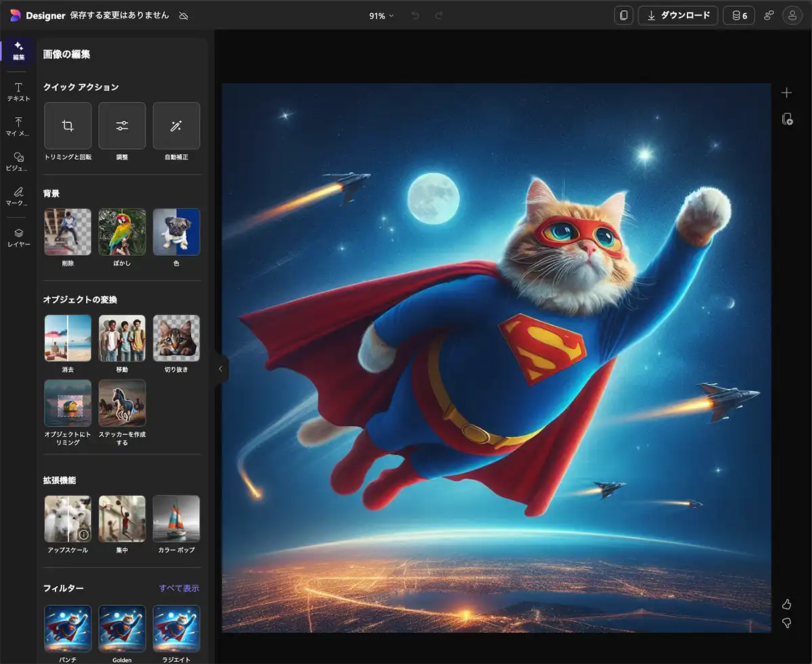Apply the パンチ filter
The height and width of the screenshot is (664, 812).
(x=68, y=628)
